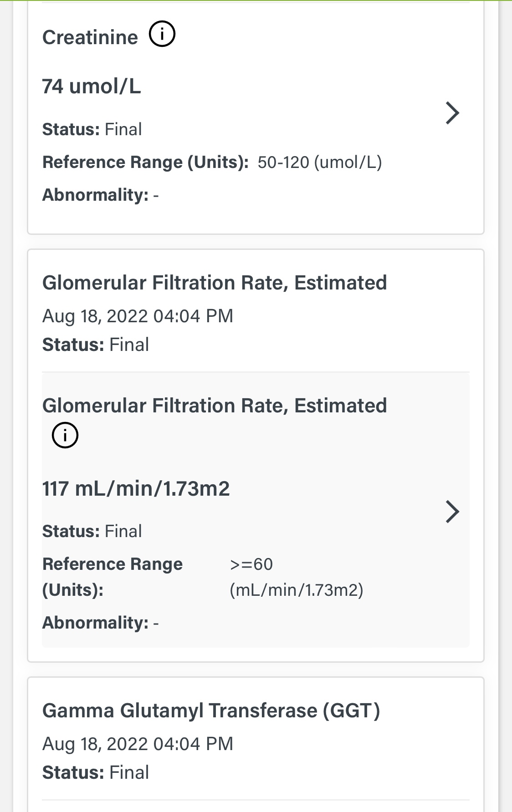The height and width of the screenshot is (812, 512).
Task: Tap the Glomerular Filtration Rate info icon
Action: tap(65, 435)
